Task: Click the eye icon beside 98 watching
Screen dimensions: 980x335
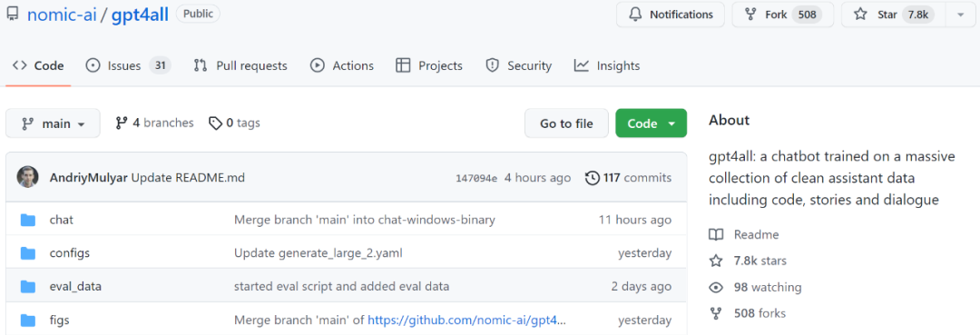Action: [x=716, y=288]
